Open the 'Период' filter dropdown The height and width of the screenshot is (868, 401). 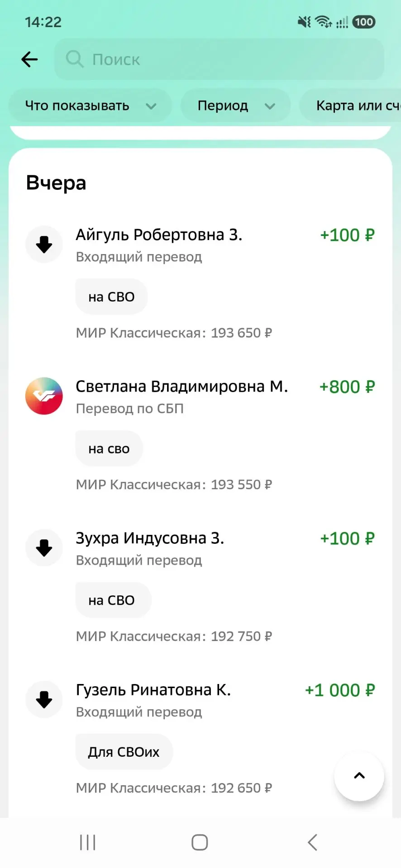tap(235, 106)
